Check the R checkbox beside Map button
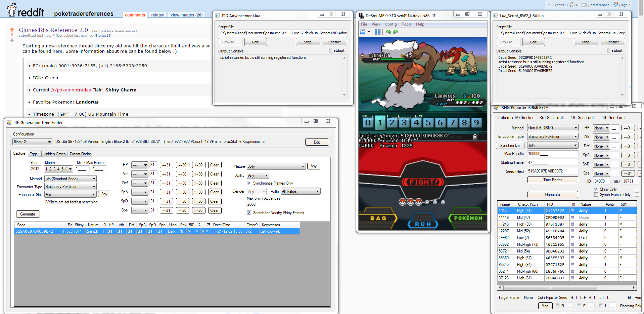The image size is (644, 314). coord(557,306)
